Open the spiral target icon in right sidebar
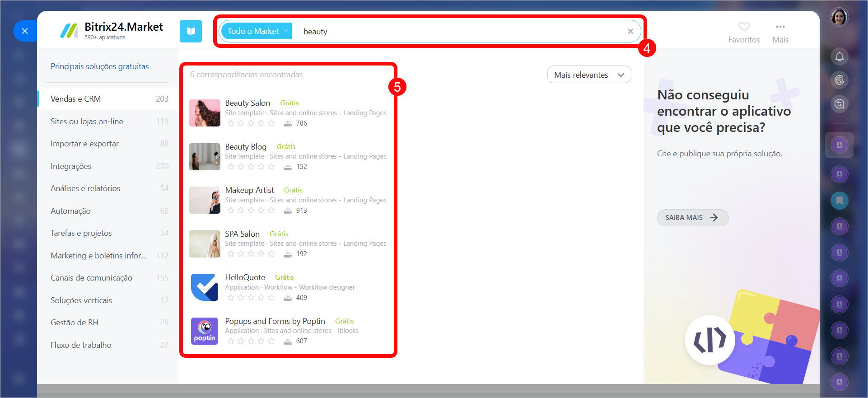This screenshot has height=398, width=868. pyautogui.click(x=839, y=80)
